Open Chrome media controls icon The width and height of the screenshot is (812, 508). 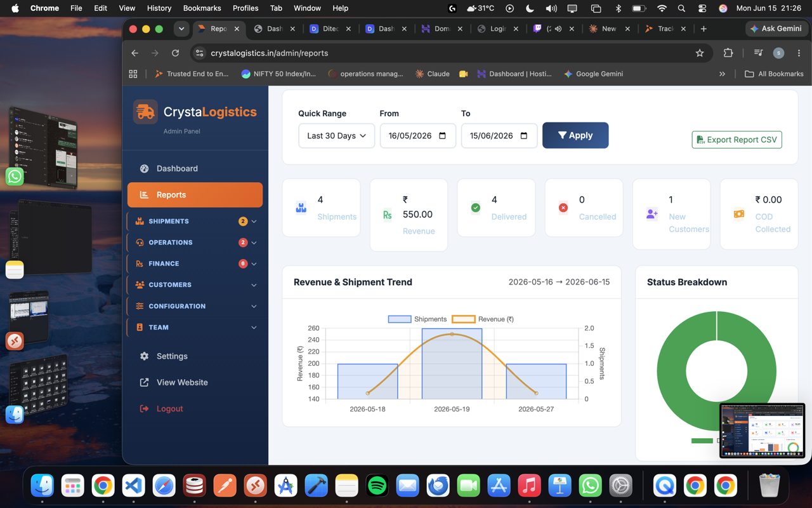click(x=758, y=53)
